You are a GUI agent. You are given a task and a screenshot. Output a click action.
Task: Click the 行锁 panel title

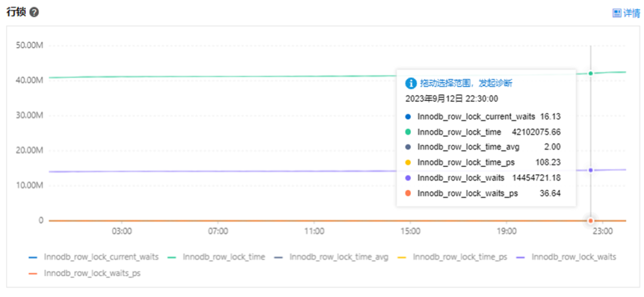pyautogui.click(x=17, y=13)
